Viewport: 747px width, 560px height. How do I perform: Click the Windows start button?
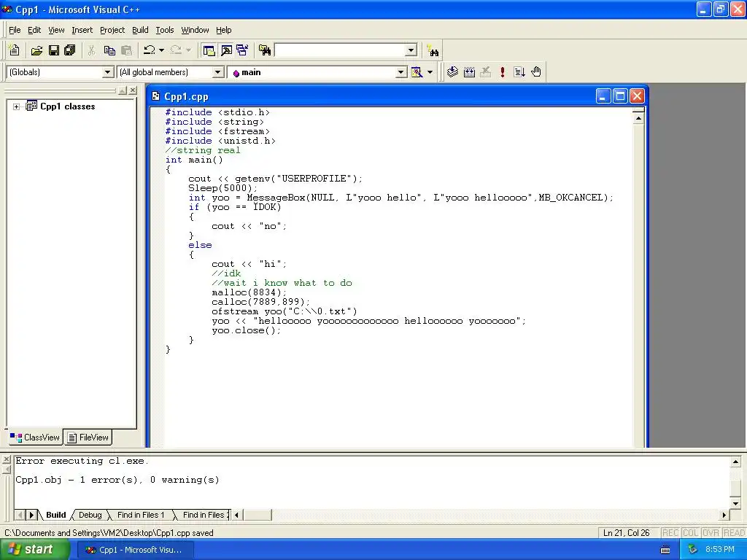point(34,550)
